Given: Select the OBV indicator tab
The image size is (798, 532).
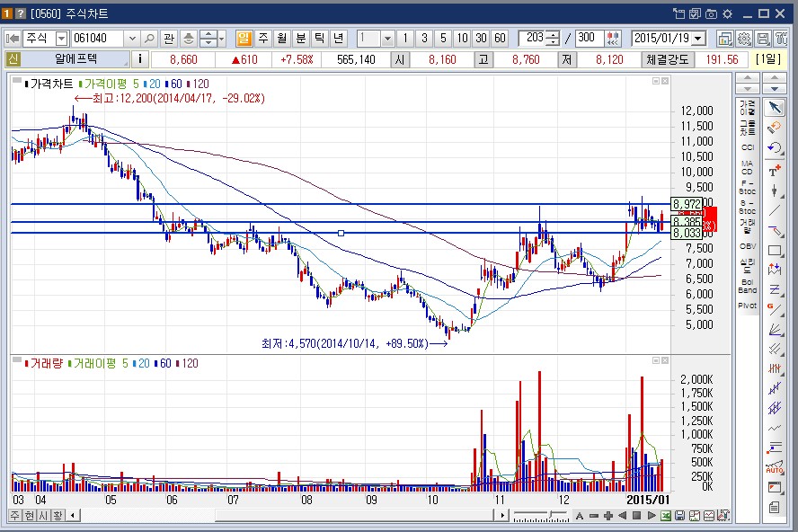Looking at the screenshot, I should (748, 246).
